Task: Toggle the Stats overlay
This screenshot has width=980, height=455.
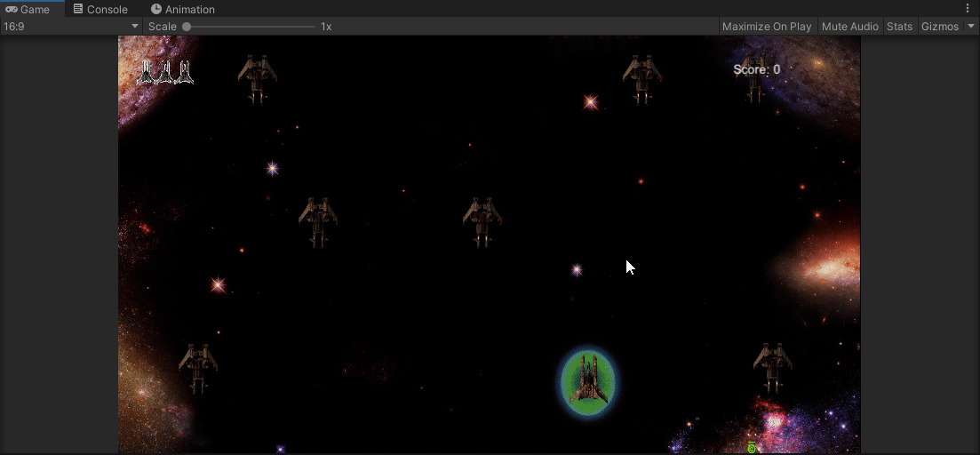Action: 899,27
